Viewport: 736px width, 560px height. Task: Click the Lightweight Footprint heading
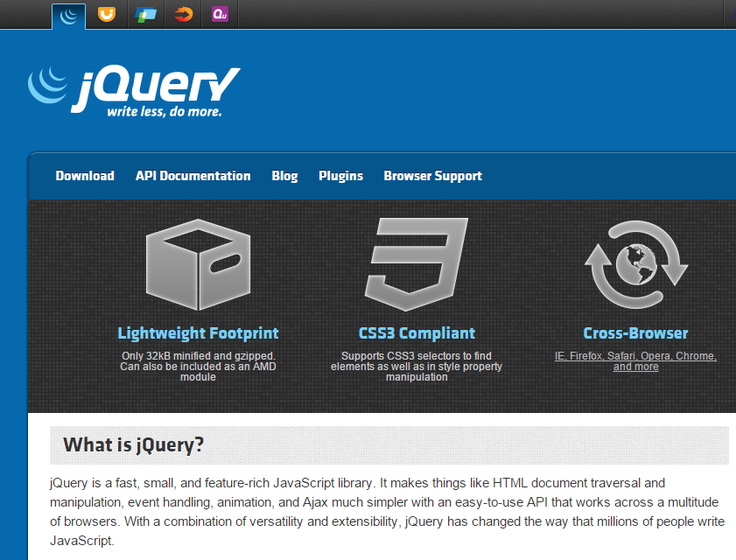coord(198,333)
